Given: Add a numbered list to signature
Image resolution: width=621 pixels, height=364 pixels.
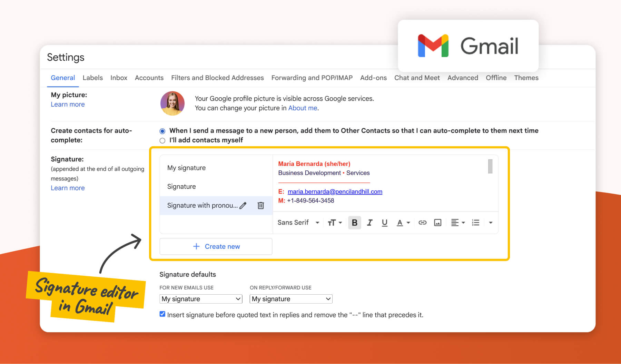Looking at the screenshot, I should pos(475,223).
